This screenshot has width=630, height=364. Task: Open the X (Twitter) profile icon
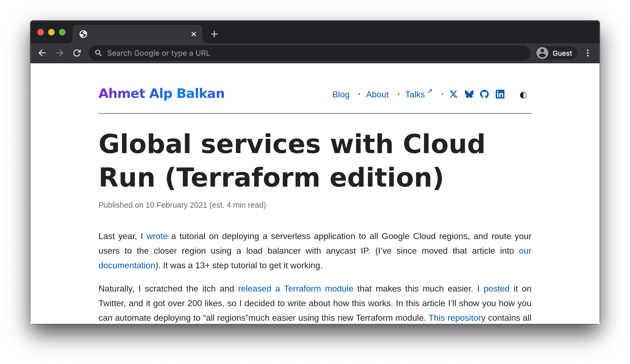pyautogui.click(x=454, y=94)
